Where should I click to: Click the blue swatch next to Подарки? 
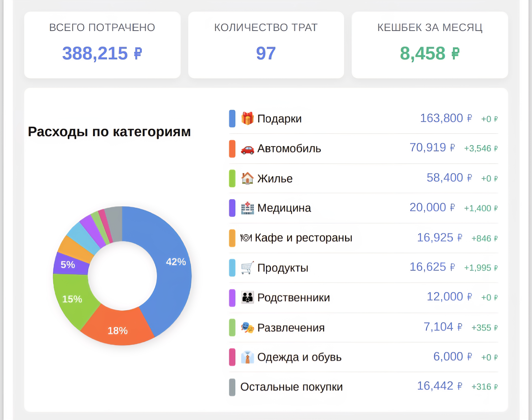[232, 119]
